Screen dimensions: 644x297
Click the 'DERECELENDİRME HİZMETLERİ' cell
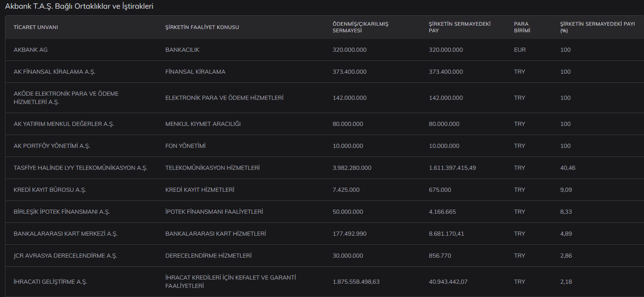208,256
